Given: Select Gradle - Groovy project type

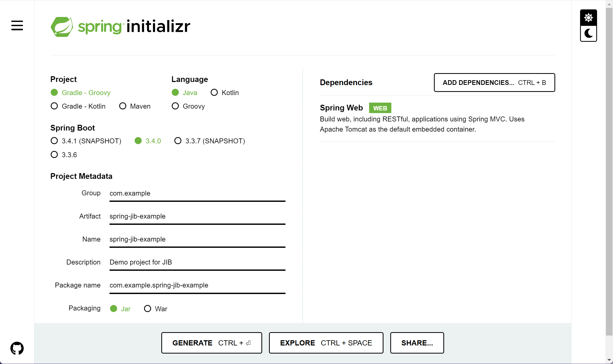Looking at the screenshot, I should 81,93.
